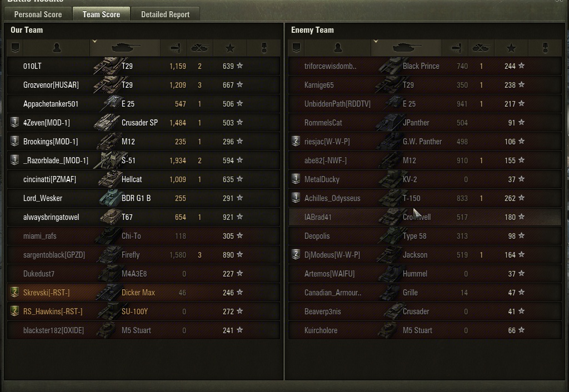Toggle sort arrow on Our Team vehicle column
569x392 pixels.
94,42
